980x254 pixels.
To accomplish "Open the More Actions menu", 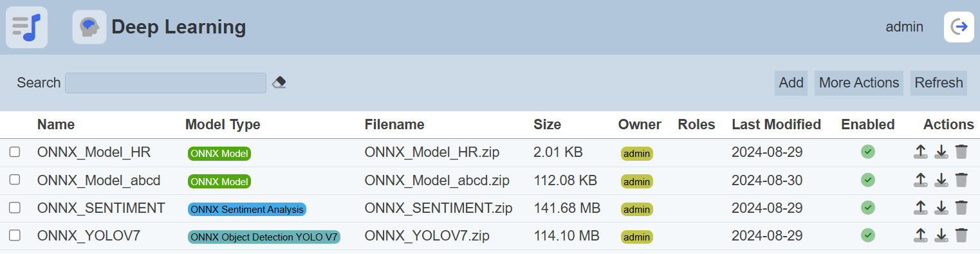I will pyautogui.click(x=859, y=83).
